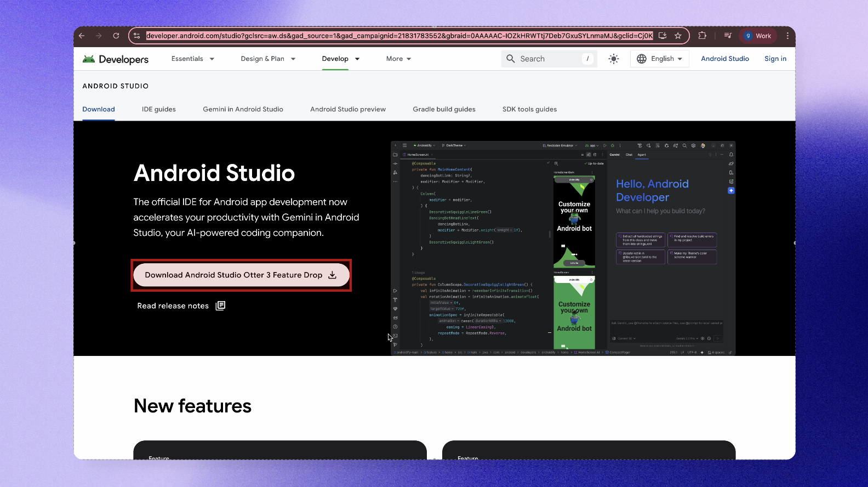Open the English language selector

[660, 59]
